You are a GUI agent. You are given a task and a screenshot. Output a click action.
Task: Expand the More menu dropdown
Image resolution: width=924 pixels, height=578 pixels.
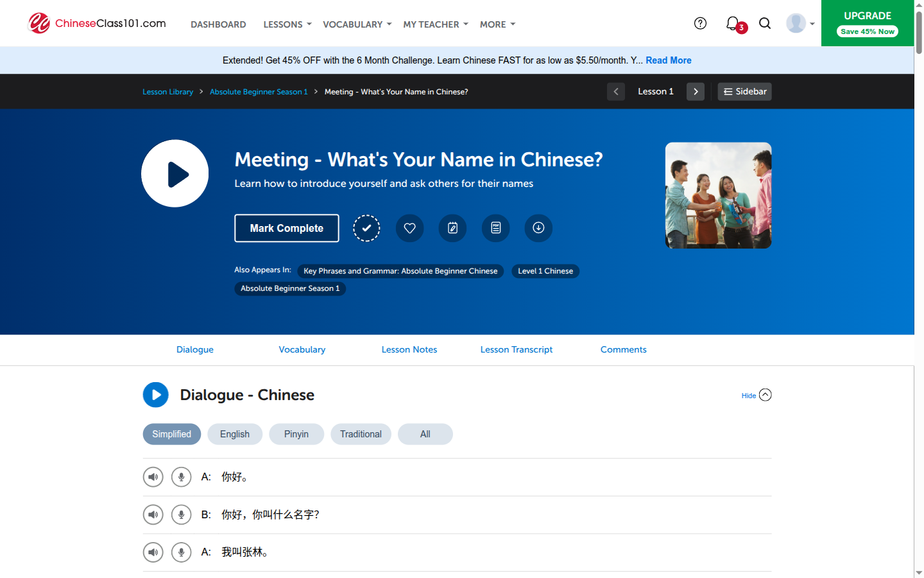(x=497, y=24)
